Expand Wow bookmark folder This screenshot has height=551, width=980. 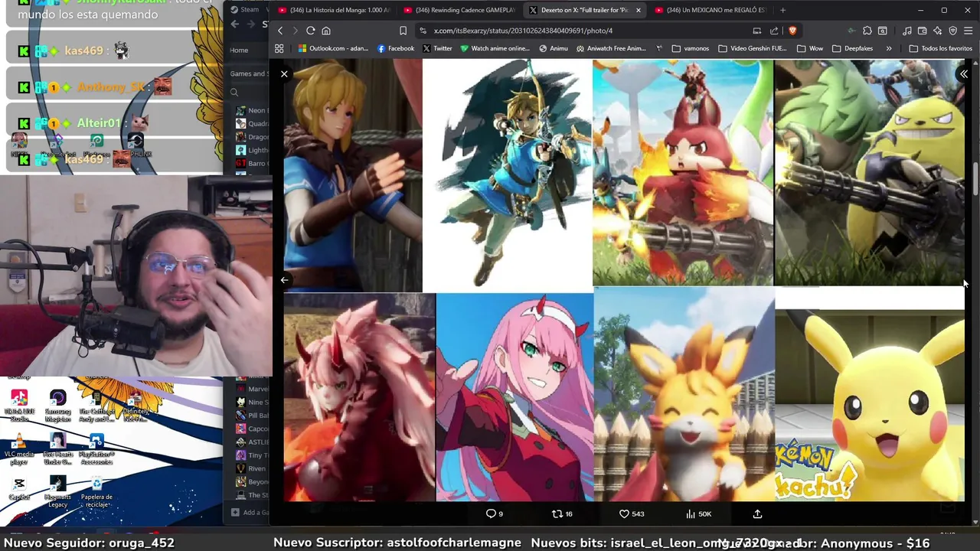pyautogui.click(x=810, y=48)
